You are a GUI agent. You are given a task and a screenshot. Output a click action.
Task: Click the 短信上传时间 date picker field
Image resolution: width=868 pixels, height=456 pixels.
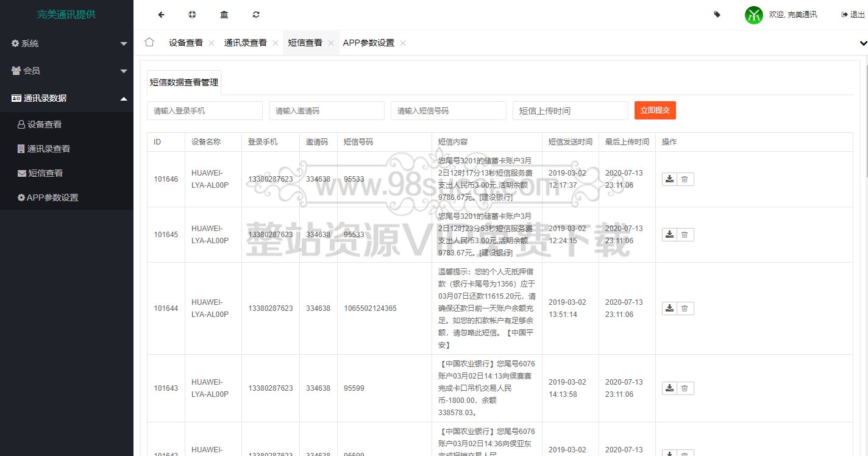(567, 110)
